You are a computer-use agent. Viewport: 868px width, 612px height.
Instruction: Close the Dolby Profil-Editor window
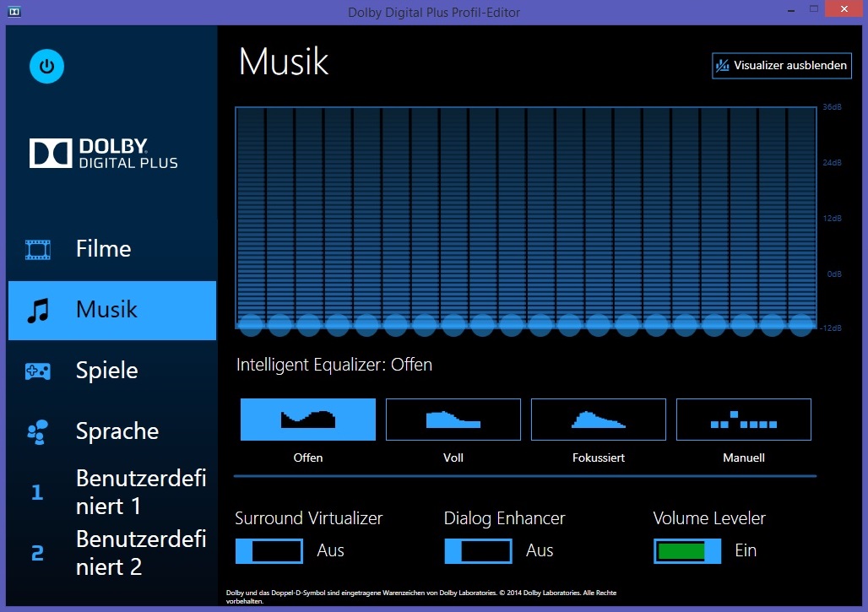click(844, 8)
